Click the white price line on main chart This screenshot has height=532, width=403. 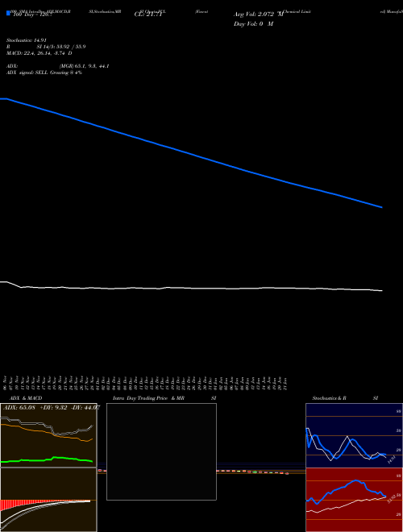191,288
